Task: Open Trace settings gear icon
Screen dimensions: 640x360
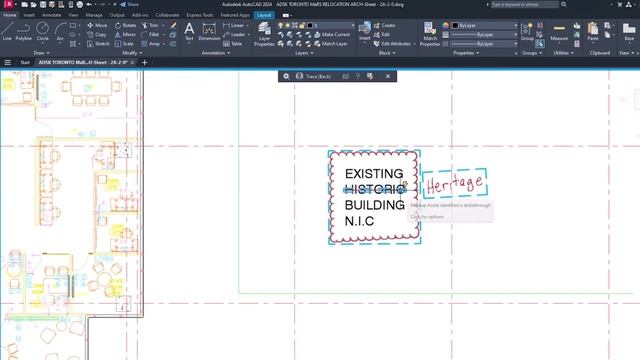Action: (x=286, y=76)
